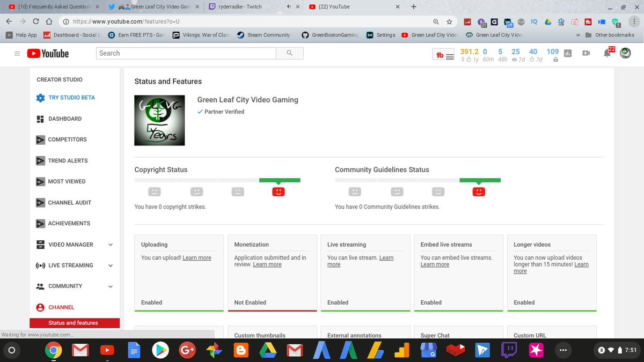The width and height of the screenshot is (644, 362).
Task: Click Learn more under Monetization
Action: [x=267, y=264]
